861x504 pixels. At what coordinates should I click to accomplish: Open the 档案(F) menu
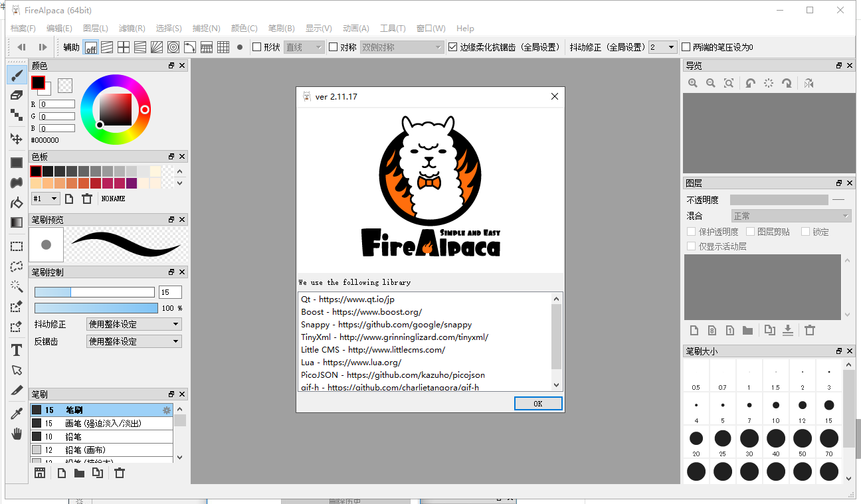coord(23,28)
